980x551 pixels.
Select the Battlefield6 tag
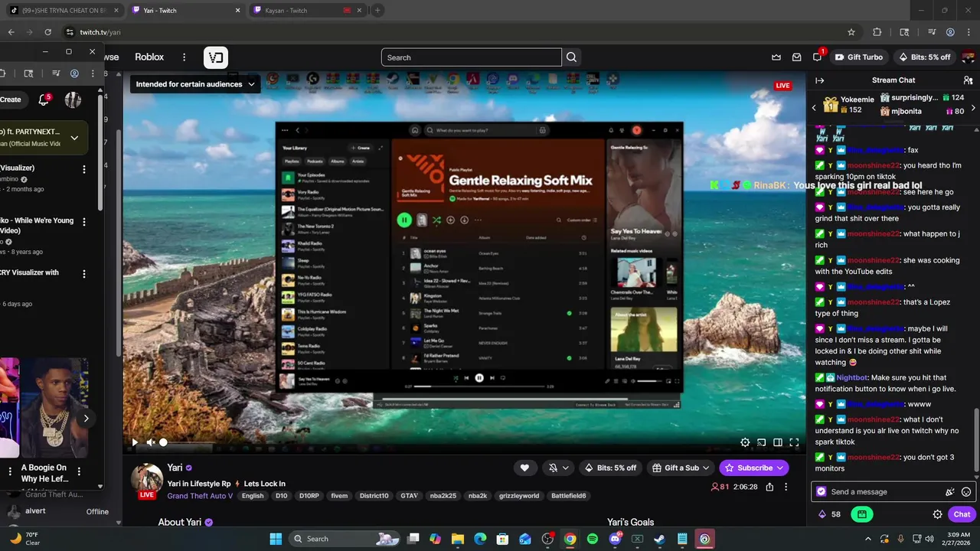point(569,496)
